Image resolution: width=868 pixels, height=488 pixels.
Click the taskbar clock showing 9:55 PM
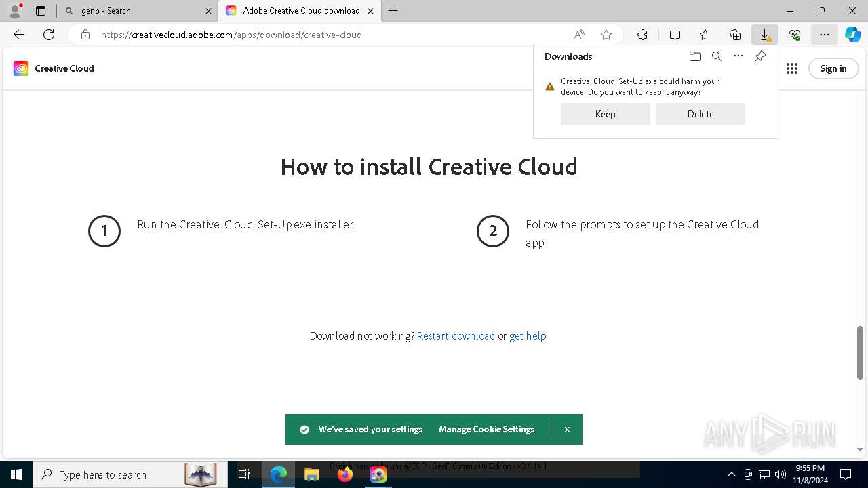(x=810, y=474)
